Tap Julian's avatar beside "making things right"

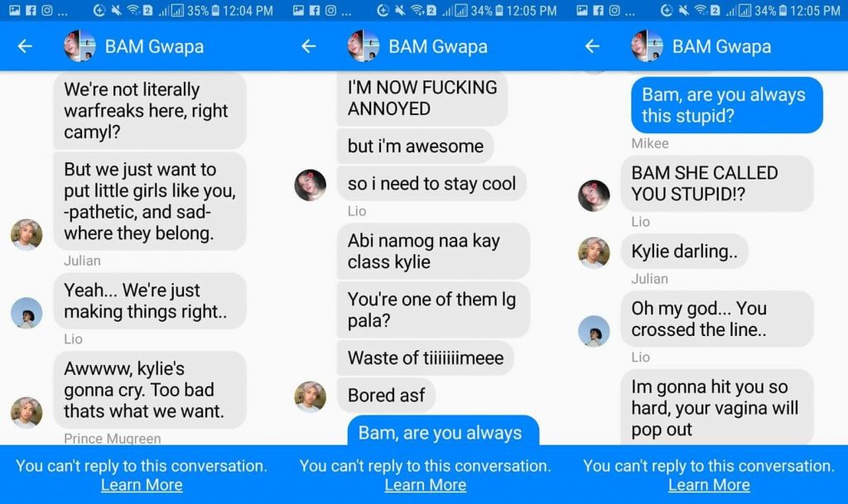[26, 313]
